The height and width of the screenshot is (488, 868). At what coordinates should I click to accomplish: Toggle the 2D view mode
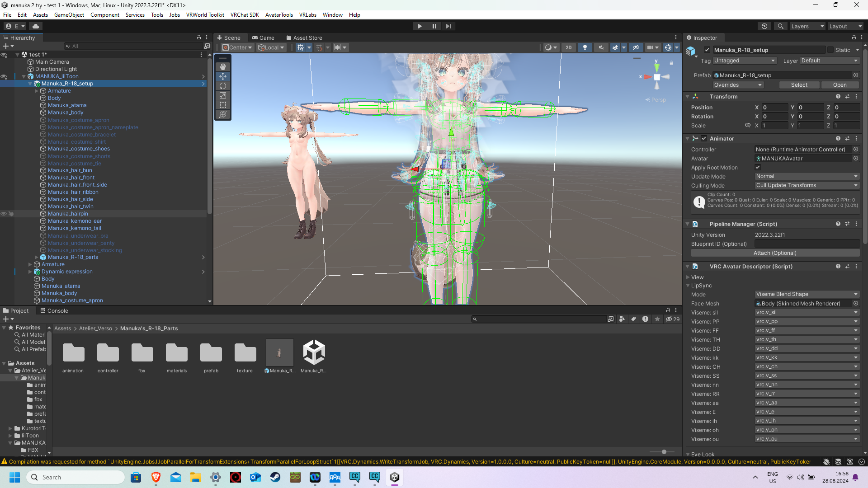coord(569,47)
